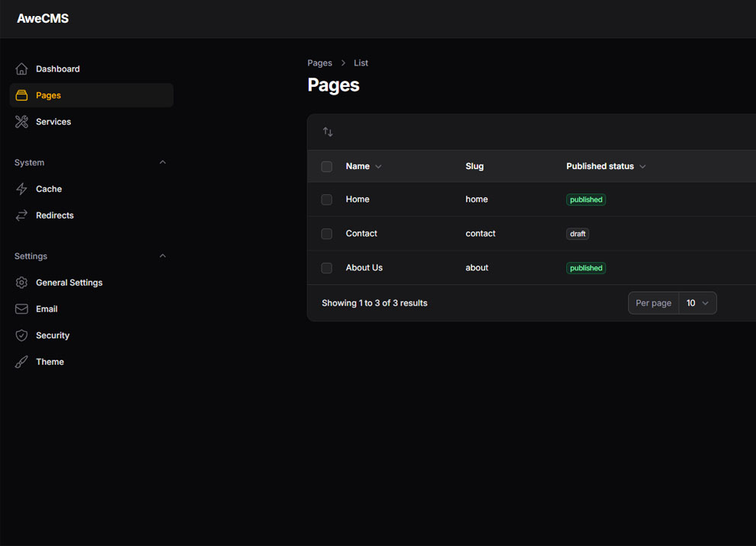Click the slug cell 'about'
This screenshot has height=546, width=756.
point(477,268)
